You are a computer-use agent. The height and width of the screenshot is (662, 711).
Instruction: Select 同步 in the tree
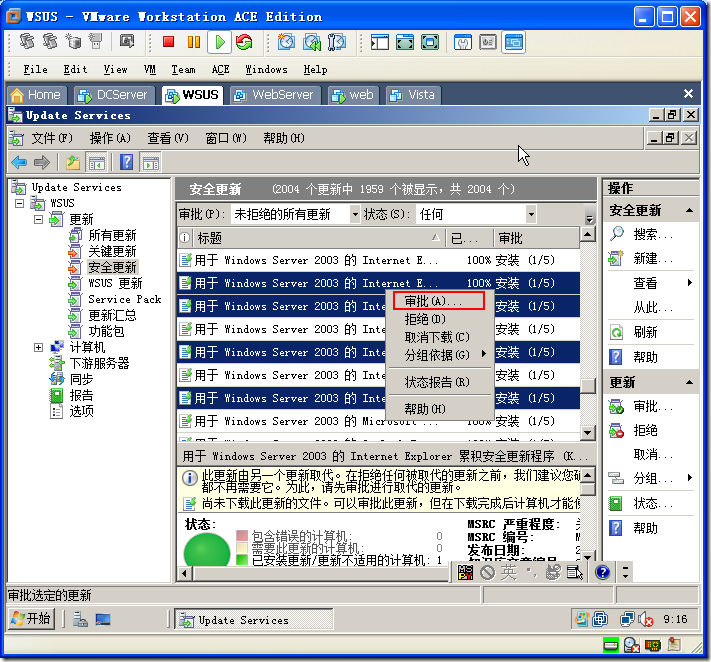[81, 379]
